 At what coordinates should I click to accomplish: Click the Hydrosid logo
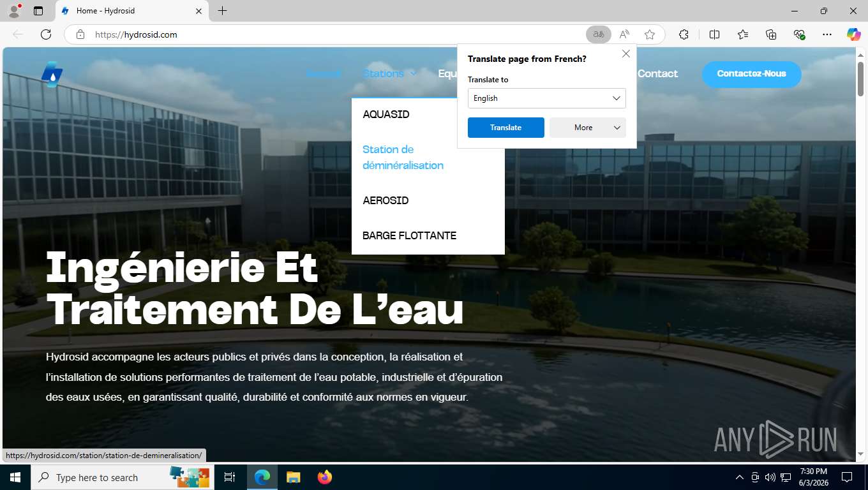(x=52, y=74)
